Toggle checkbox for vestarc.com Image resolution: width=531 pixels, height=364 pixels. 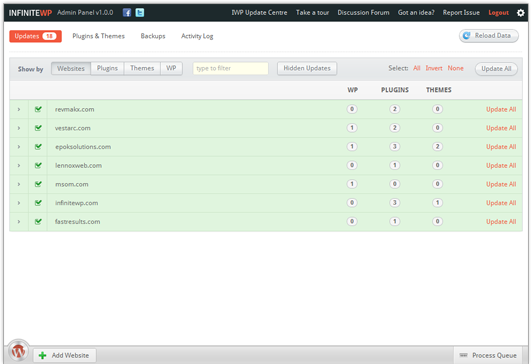pos(38,128)
